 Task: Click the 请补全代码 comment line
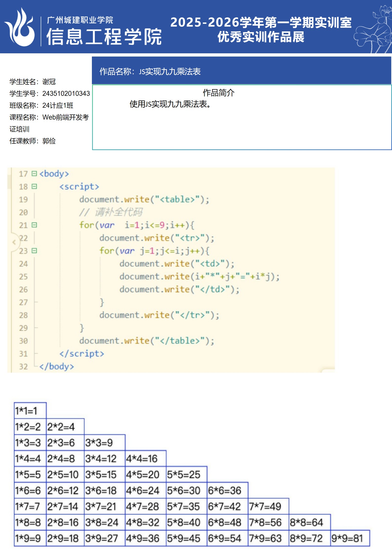tap(111, 212)
